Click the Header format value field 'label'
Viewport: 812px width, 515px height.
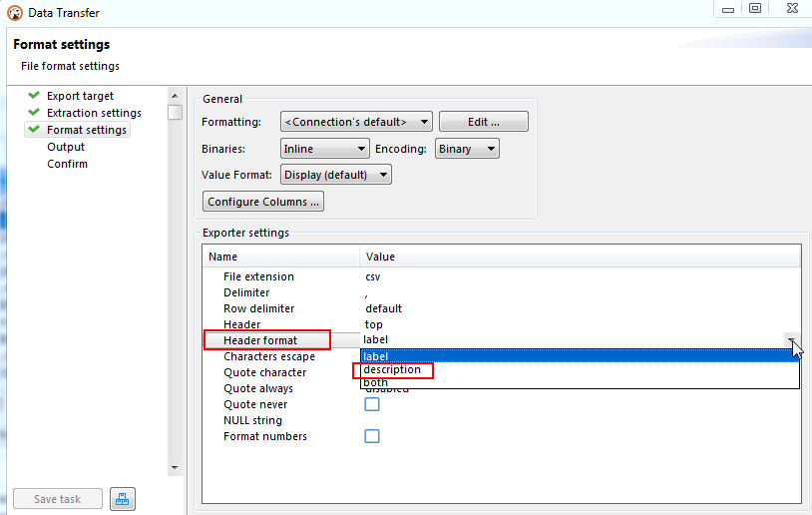click(573, 340)
